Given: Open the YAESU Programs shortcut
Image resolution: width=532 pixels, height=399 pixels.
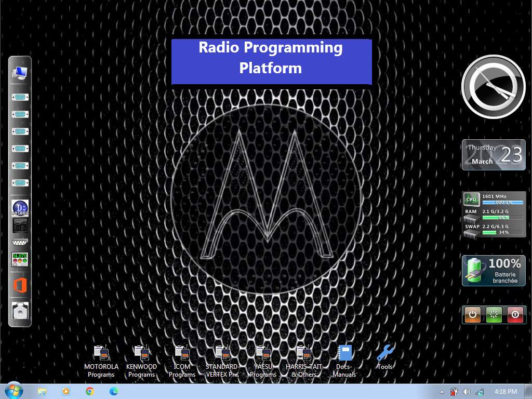Looking at the screenshot, I should [x=263, y=354].
